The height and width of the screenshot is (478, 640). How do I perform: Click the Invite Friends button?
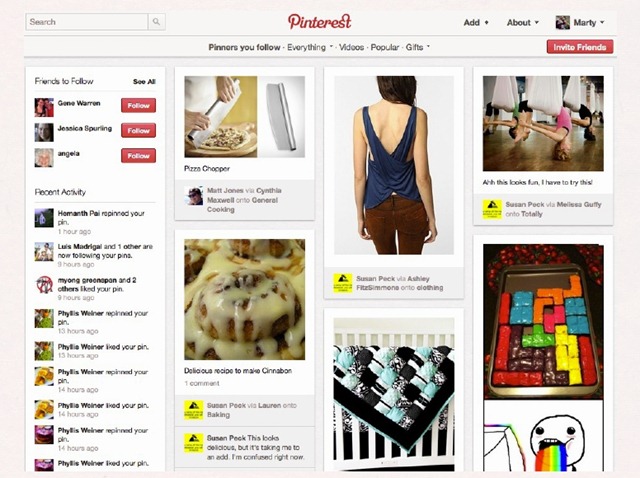pyautogui.click(x=580, y=47)
